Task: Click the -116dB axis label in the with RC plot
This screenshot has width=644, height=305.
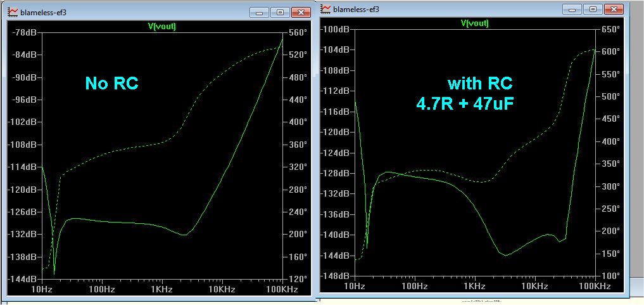Action: coord(336,112)
